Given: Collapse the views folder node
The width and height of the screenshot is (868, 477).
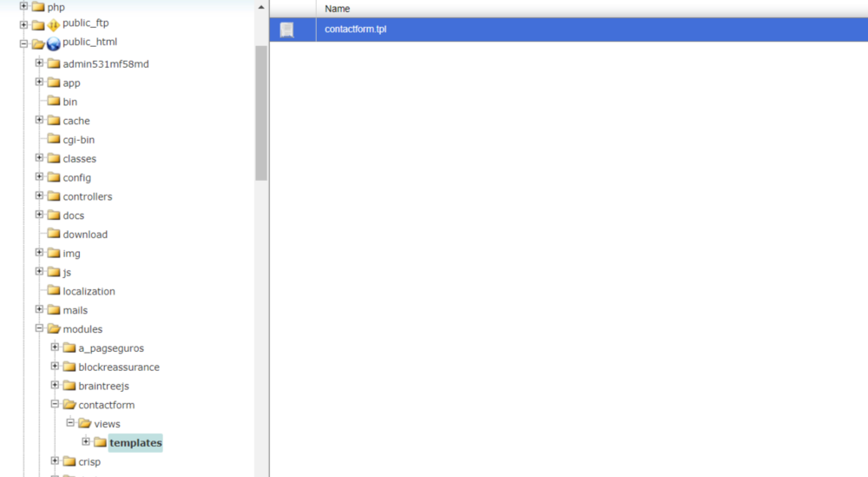Looking at the screenshot, I should (x=70, y=423).
